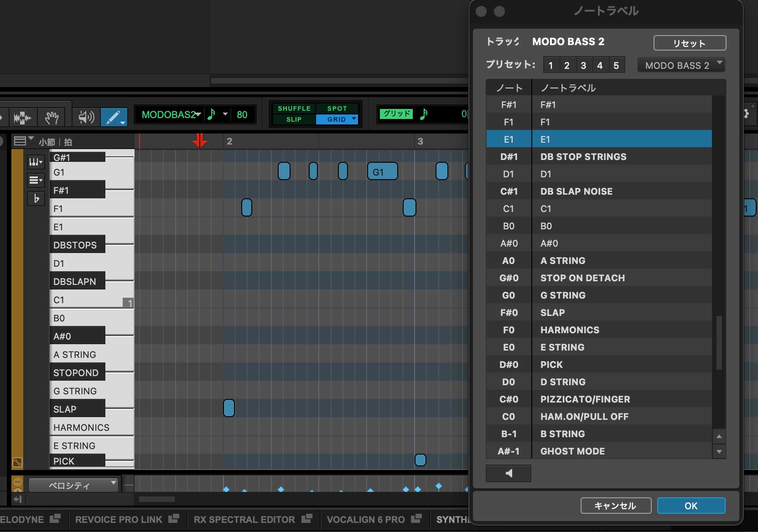The width and height of the screenshot is (758, 532).
Task: Open Pencil tool options arrow
Action: click(x=123, y=123)
